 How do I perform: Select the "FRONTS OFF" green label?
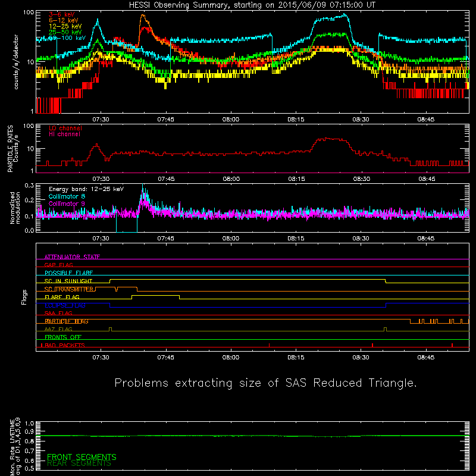click(x=63, y=337)
